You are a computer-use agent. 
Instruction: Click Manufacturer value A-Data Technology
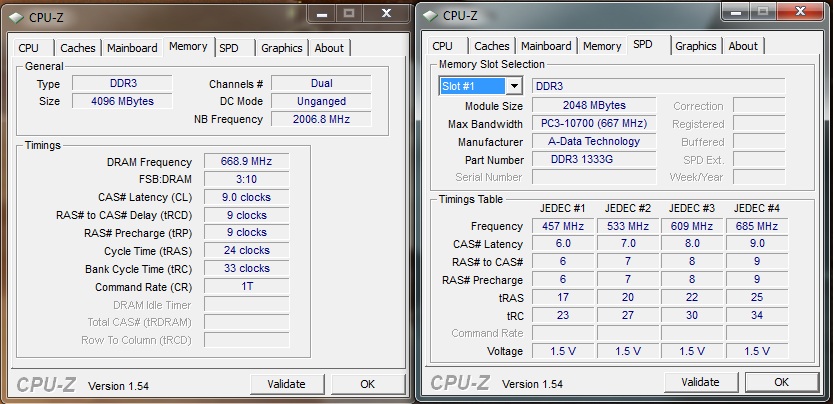(x=594, y=141)
